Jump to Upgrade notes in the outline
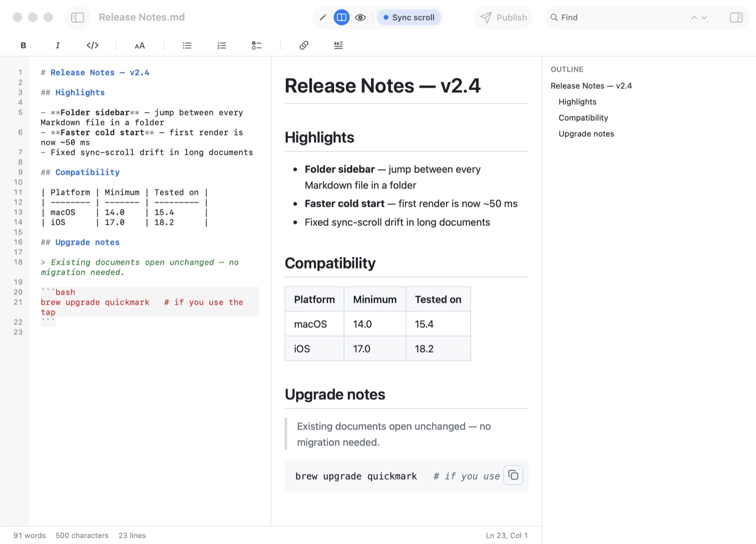This screenshot has height=544, width=756. pos(586,134)
